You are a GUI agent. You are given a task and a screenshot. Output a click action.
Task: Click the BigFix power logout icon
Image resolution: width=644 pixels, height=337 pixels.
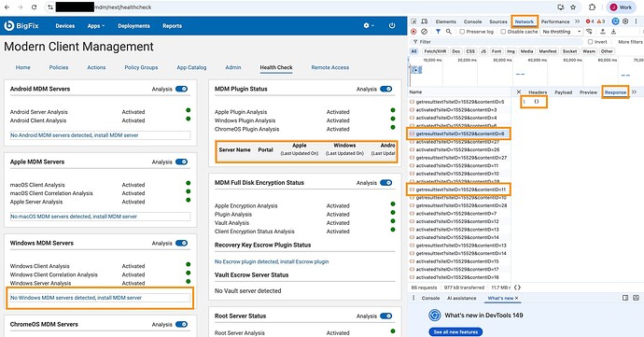click(392, 25)
